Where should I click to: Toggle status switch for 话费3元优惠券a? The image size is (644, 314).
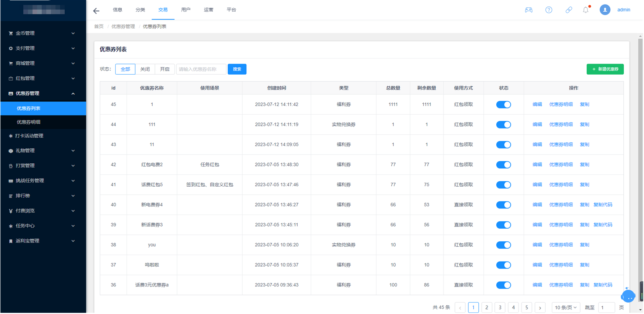click(x=503, y=285)
